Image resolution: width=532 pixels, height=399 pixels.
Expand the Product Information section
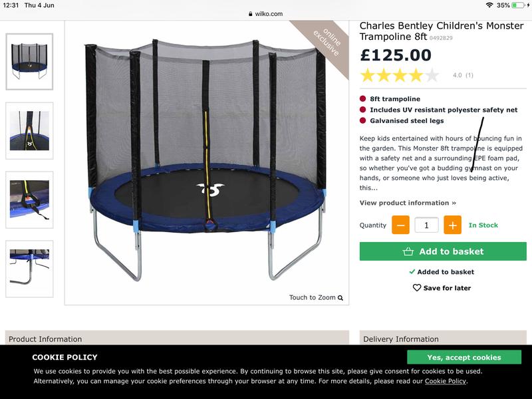pos(177,338)
